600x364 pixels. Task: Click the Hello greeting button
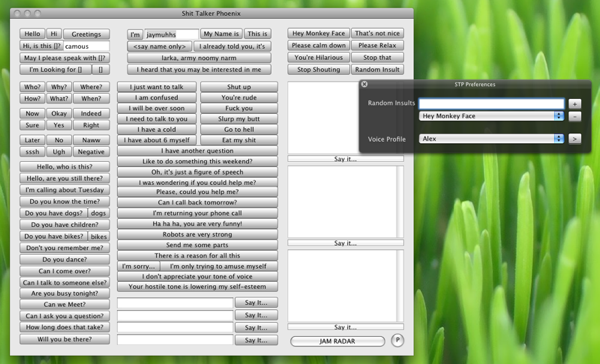[32, 34]
